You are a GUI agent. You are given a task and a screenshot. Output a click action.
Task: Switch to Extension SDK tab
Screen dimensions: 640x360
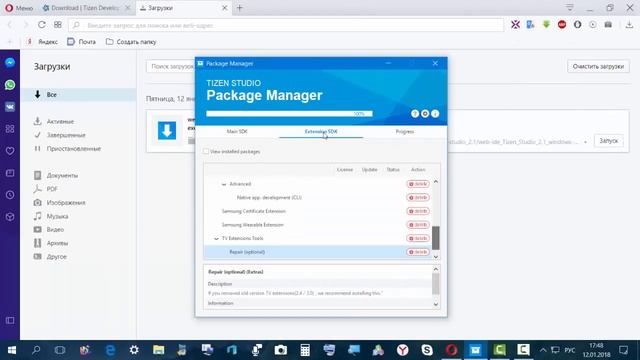point(321,131)
